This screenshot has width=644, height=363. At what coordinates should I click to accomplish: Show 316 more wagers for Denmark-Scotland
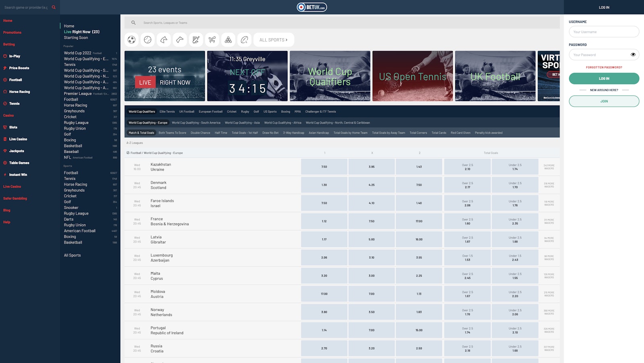[x=549, y=185]
